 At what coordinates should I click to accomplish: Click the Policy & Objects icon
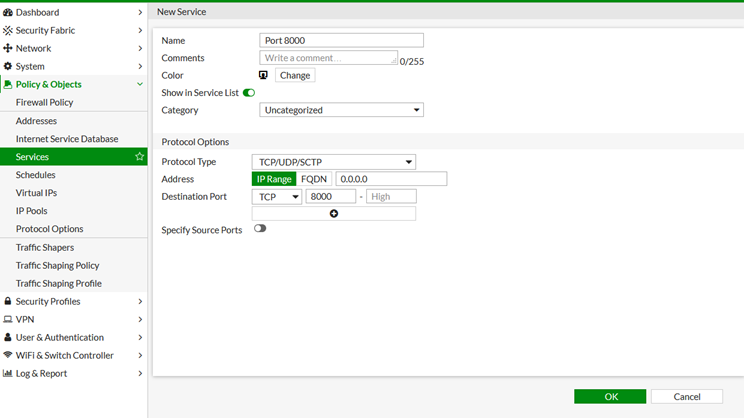coord(8,84)
